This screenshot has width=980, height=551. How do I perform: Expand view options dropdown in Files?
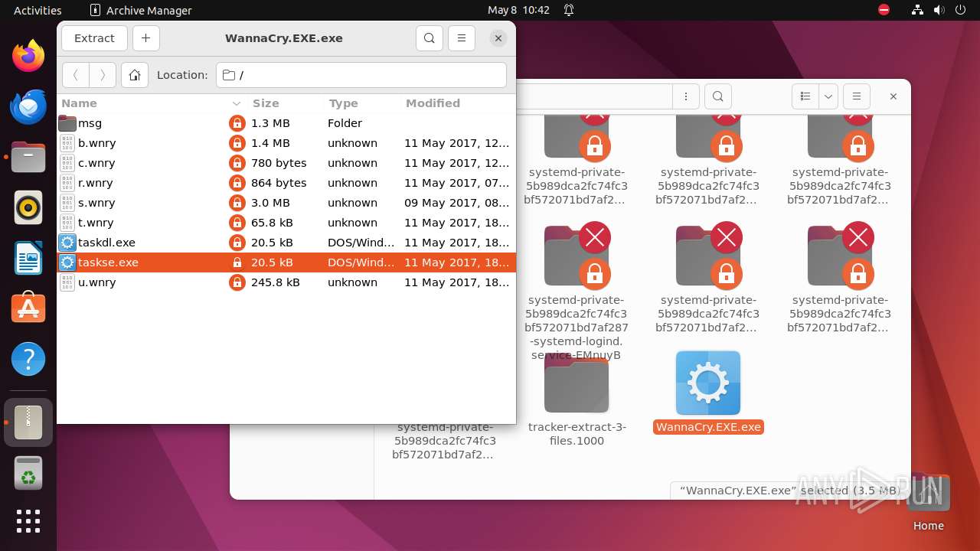tap(828, 96)
